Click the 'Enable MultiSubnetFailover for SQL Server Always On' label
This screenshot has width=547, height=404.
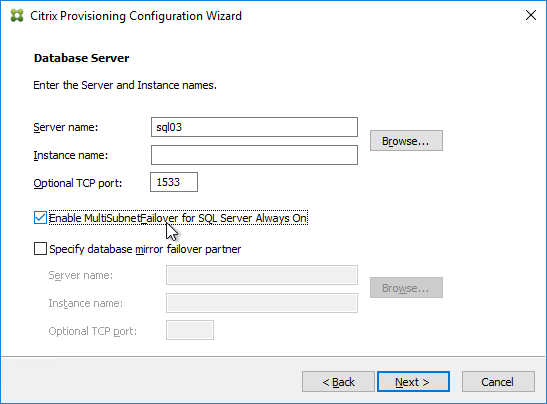click(178, 218)
